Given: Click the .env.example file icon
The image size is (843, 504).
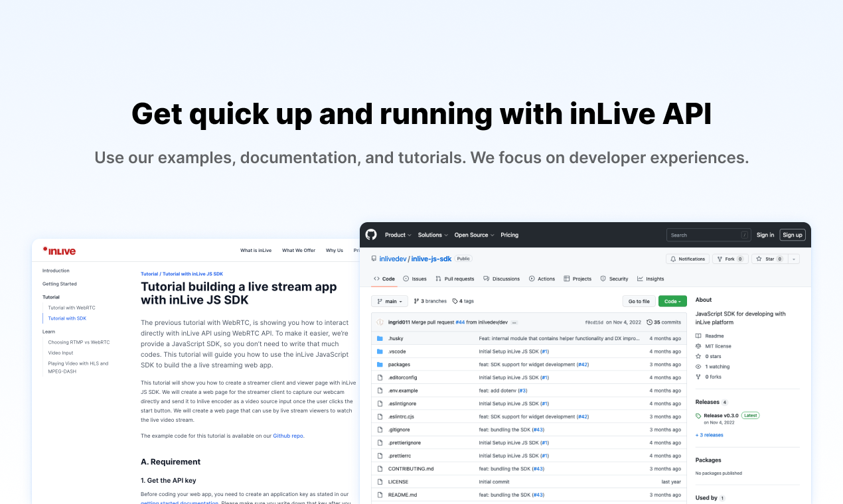Looking at the screenshot, I should (x=380, y=391).
